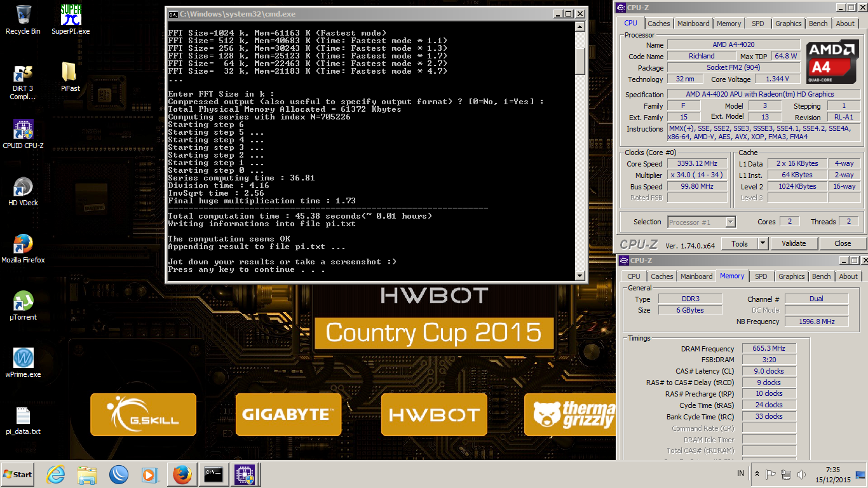Image resolution: width=868 pixels, height=488 pixels.
Task: Select the DiRT 3 Complete desktop icon
Action: 23,82
